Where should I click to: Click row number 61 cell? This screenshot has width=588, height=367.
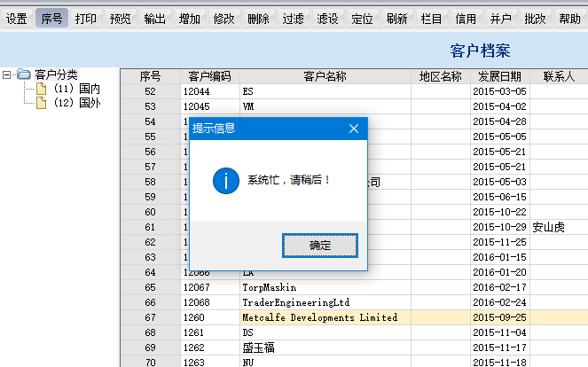(x=151, y=227)
